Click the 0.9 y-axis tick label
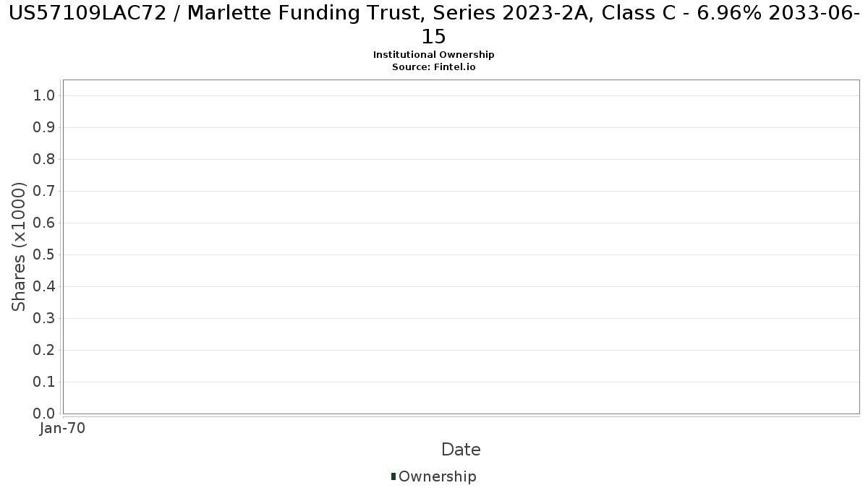 pyautogui.click(x=45, y=127)
